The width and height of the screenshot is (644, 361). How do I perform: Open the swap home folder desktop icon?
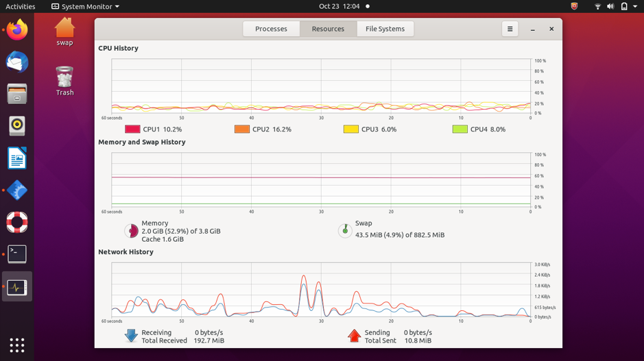click(64, 32)
